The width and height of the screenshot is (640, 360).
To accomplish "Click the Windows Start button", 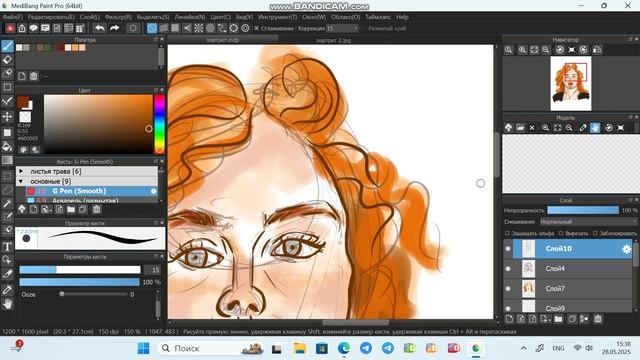I will [x=143, y=348].
